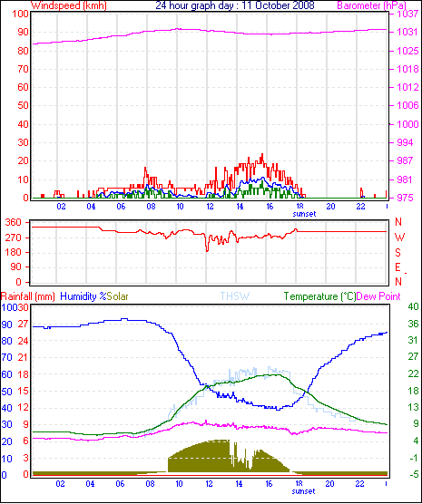Screen dimensions: 422x504
Task: Click the '36' temperature scale value
Action: [x=413, y=324]
